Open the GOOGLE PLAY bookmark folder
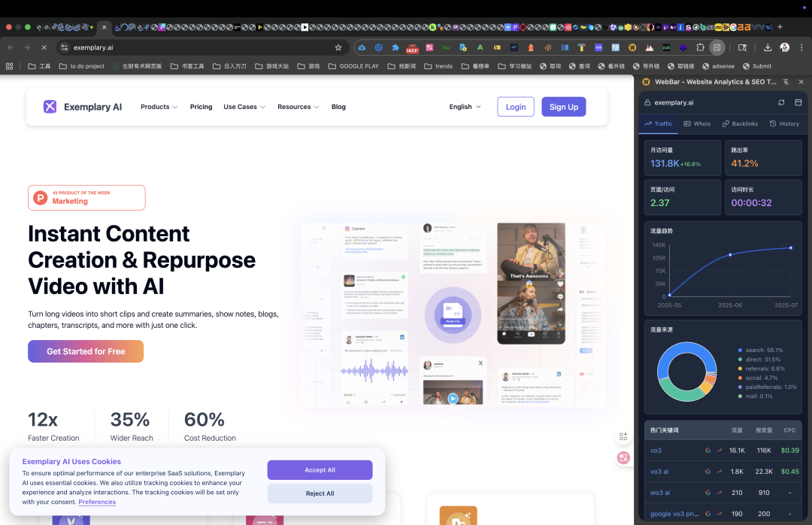Viewport: 812px width, 525px height. (353, 66)
